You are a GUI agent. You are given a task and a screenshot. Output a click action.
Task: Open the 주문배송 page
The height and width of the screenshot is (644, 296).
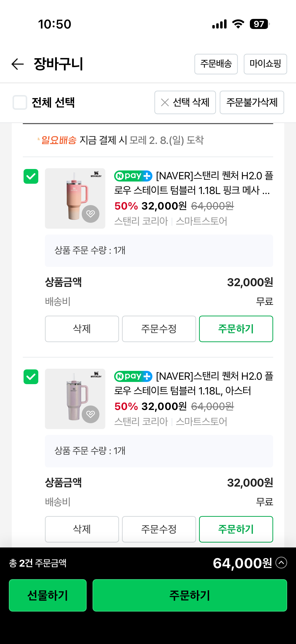(216, 64)
